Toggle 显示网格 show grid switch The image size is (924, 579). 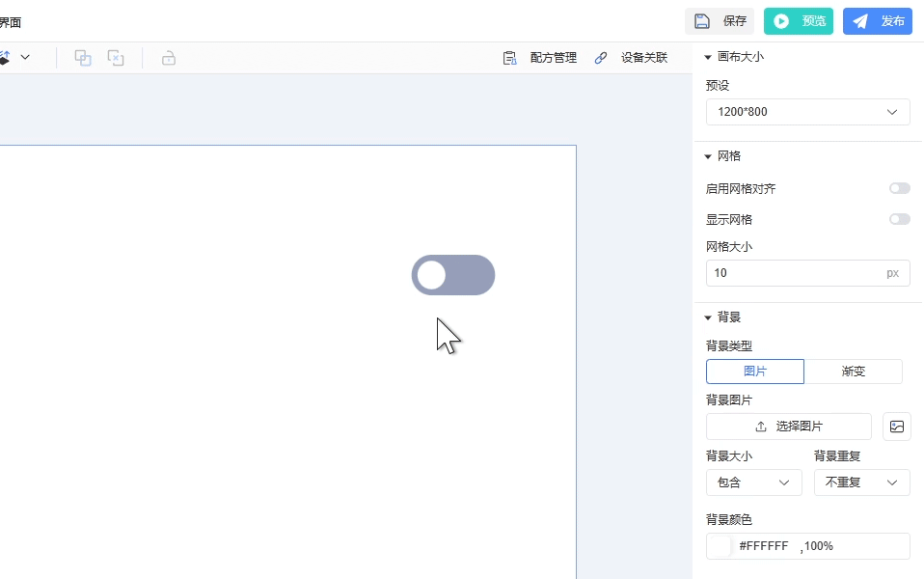[899, 220]
